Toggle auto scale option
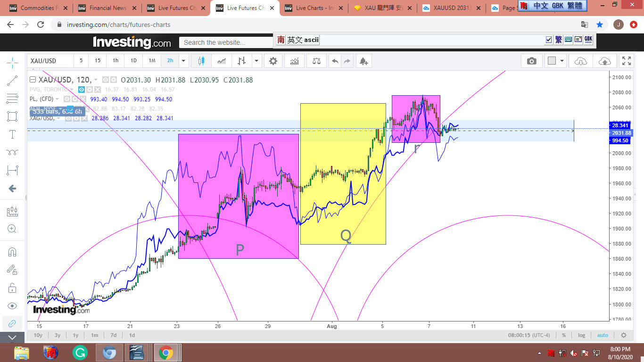 [603, 335]
